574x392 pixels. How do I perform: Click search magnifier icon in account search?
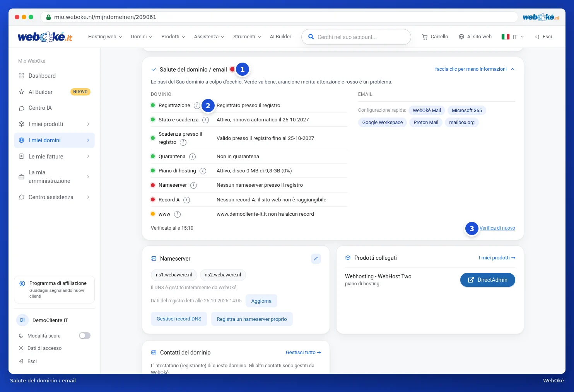(311, 37)
